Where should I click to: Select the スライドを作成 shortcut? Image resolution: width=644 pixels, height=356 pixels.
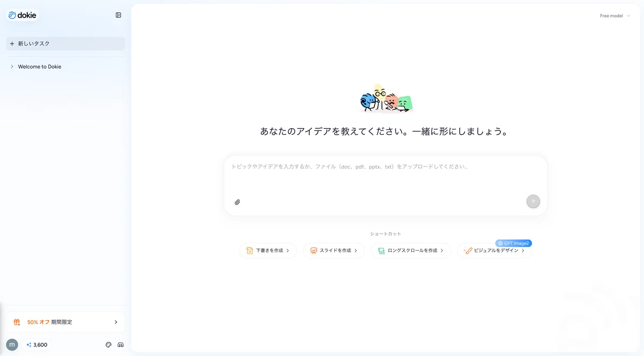click(334, 251)
